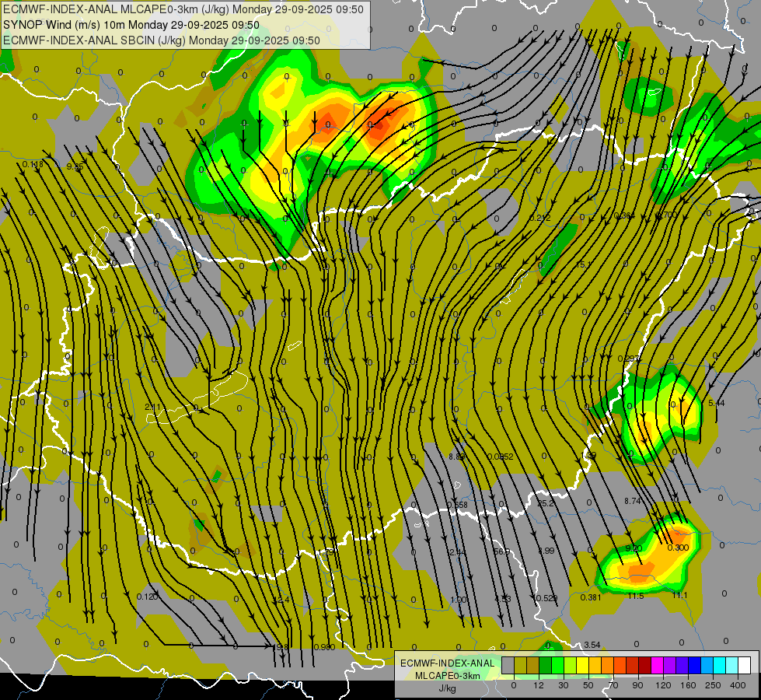Click the legend tick label 120
The width and height of the screenshot is (761, 700).
pos(664,685)
